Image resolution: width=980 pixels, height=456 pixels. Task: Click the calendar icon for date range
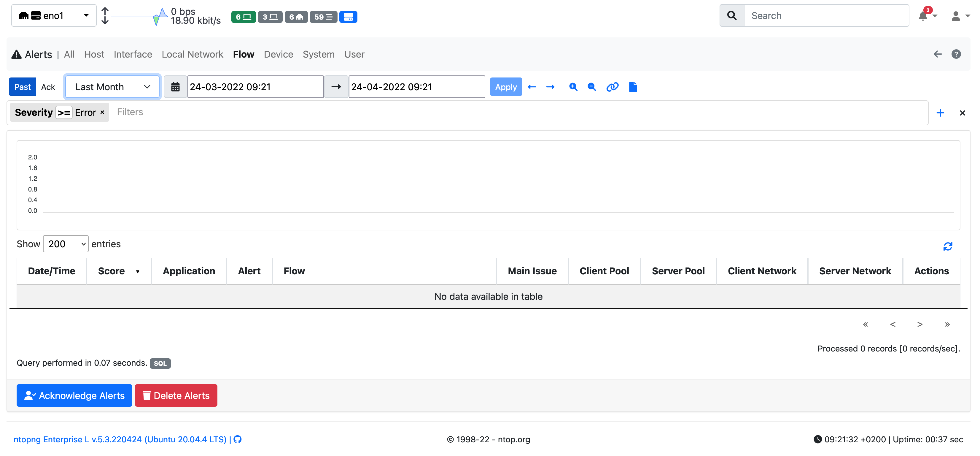[175, 87]
